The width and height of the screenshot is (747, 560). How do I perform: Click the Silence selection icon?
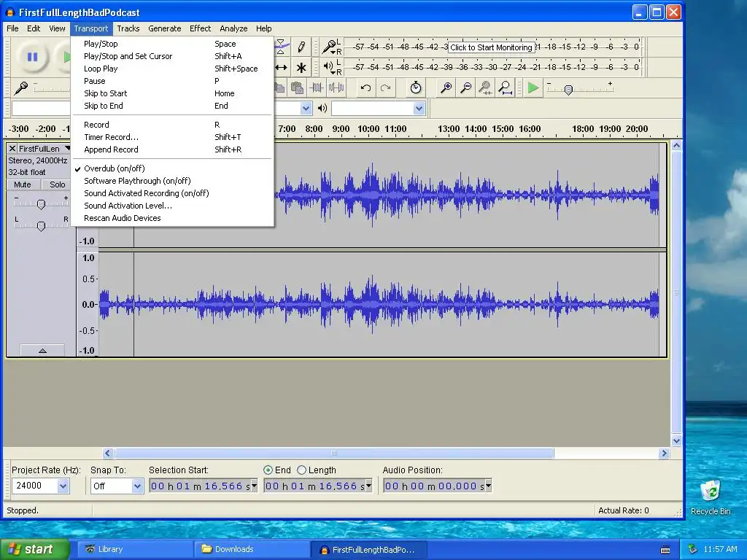pyautogui.click(x=336, y=87)
